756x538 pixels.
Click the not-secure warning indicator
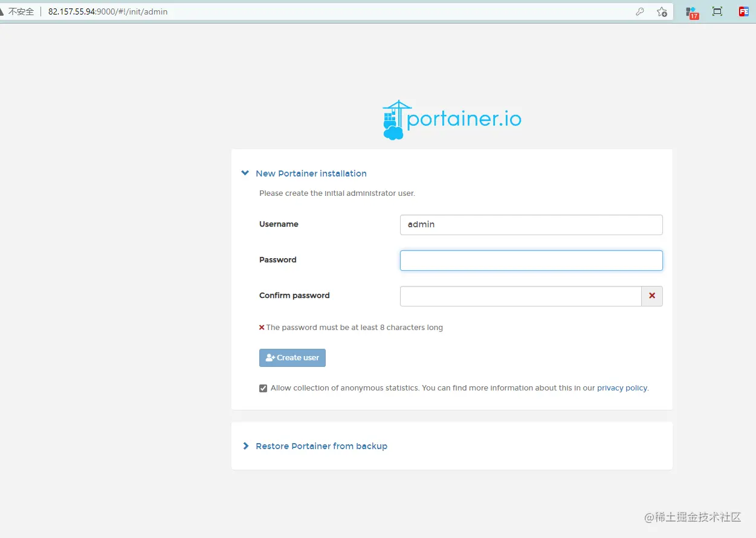pyautogui.click(x=18, y=11)
